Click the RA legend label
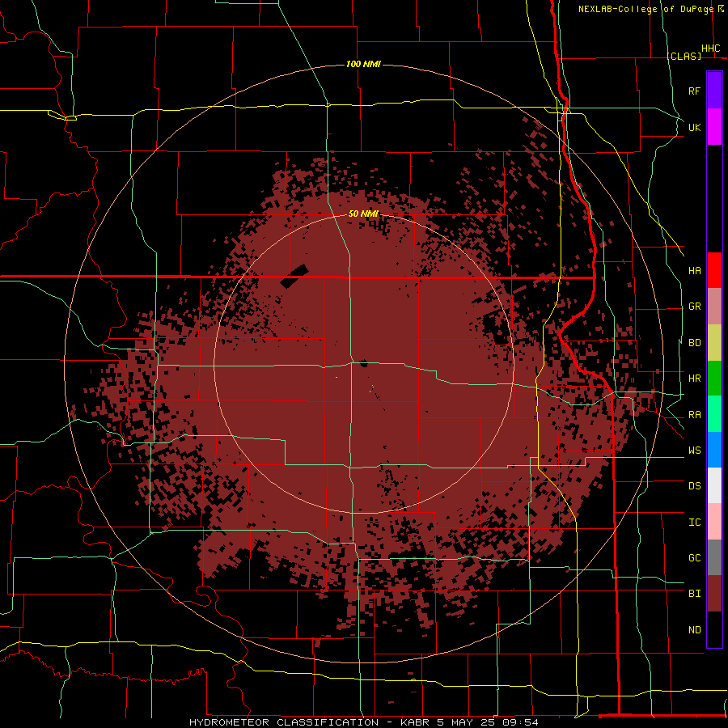Viewport: 728px width, 728px height. click(694, 415)
